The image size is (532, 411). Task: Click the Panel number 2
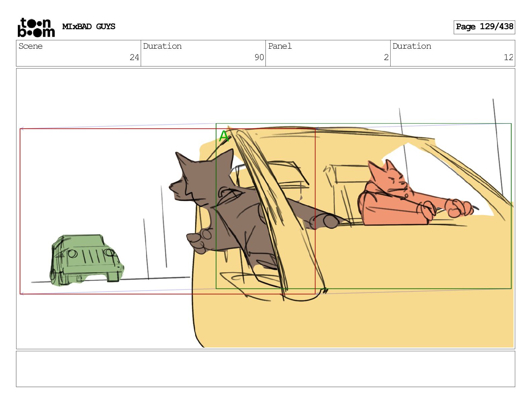point(386,57)
